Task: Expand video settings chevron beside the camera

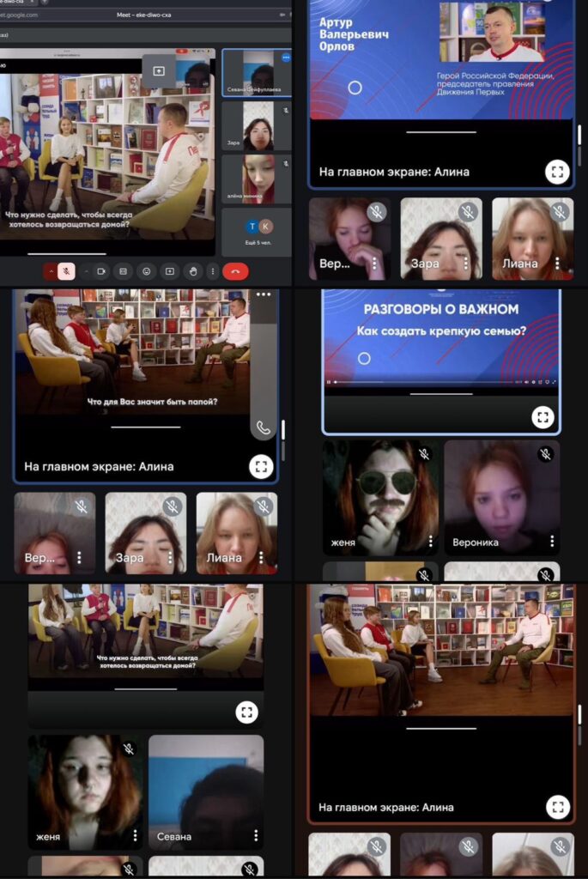Action: point(86,271)
